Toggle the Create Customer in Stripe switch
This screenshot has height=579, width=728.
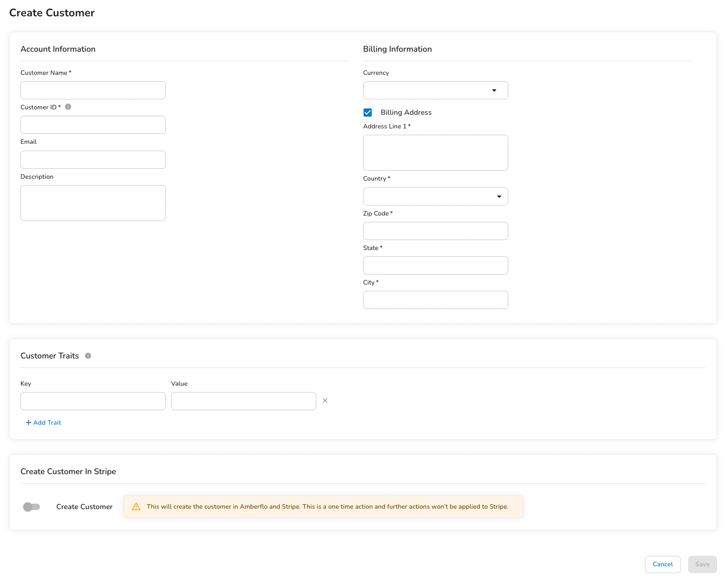point(32,507)
